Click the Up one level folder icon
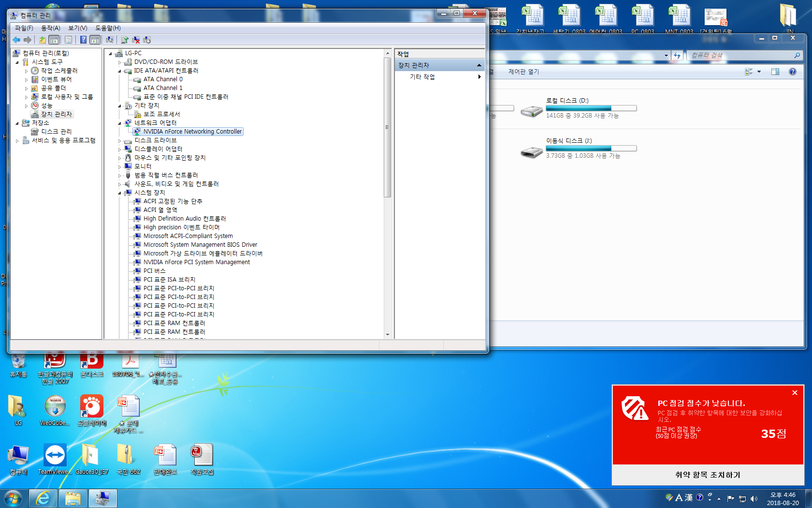The width and height of the screenshot is (812, 508). pyautogui.click(x=43, y=40)
